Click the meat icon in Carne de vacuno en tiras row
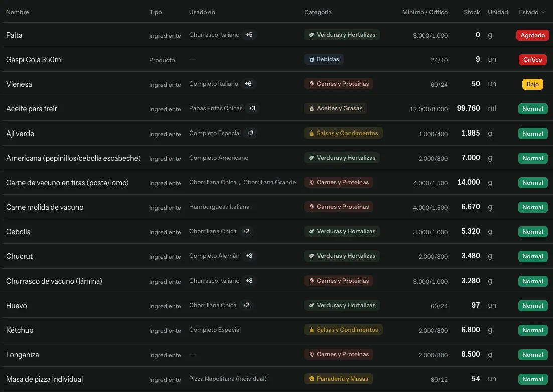 312,182
